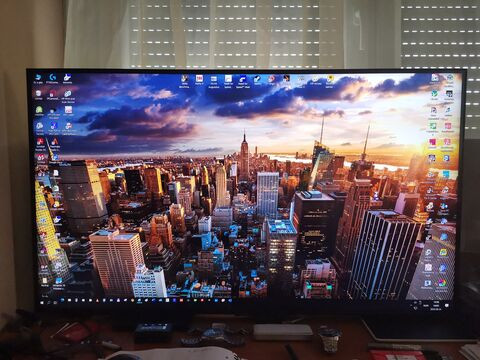480x360 pixels.
Task: Open the Logitech G HUB desktop shortcut
Action: [x=52, y=78]
